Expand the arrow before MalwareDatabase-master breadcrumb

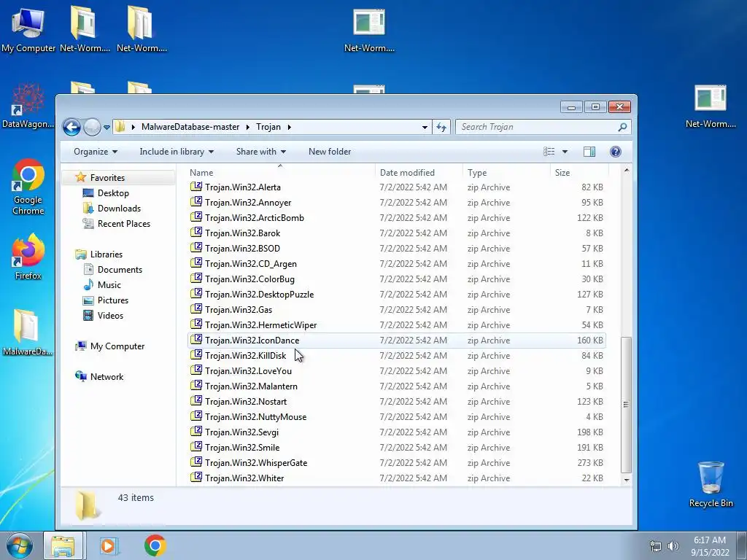click(x=133, y=127)
